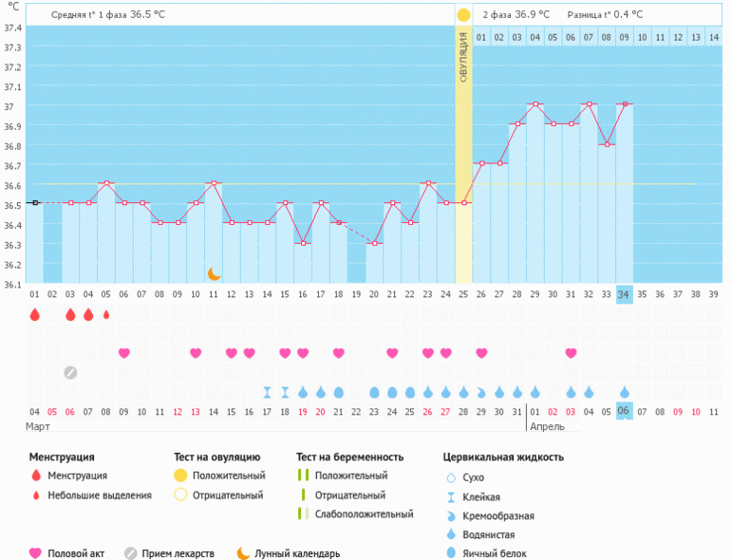Click the pink heart icon in the legend
The width and height of the screenshot is (731, 560).
click(36, 553)
